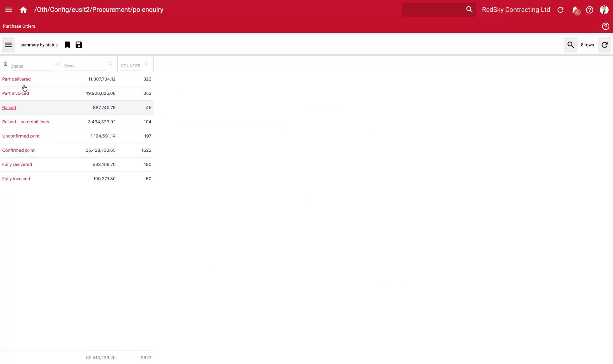Open the main navigation hamburger menu

coord(9,9)
